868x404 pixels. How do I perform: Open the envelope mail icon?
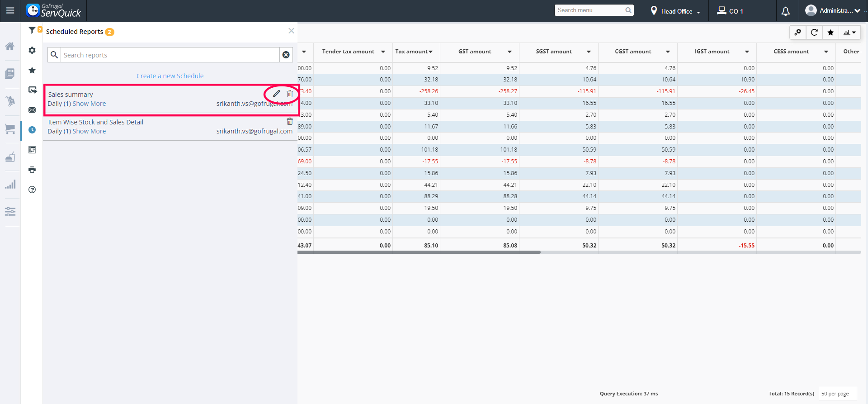[x=32, y=110]
